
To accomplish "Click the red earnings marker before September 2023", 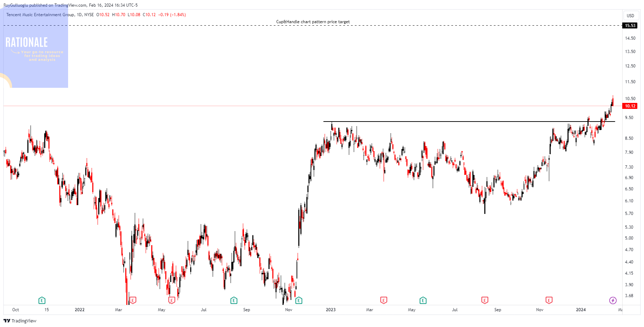I will pyautogui.click(x=485, y=300).
